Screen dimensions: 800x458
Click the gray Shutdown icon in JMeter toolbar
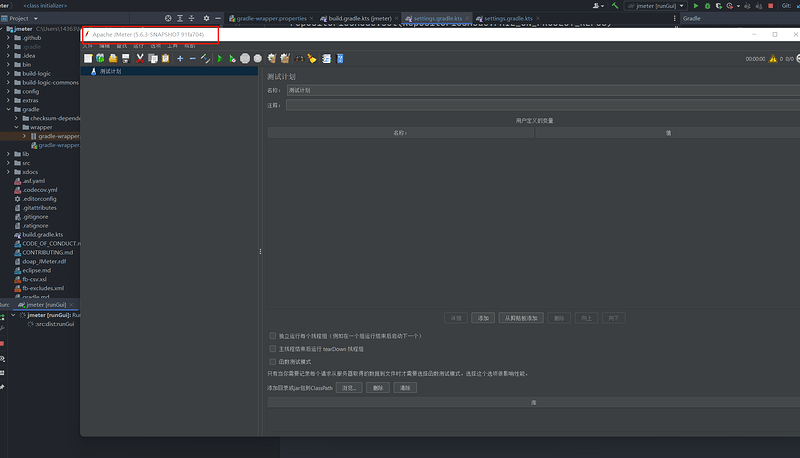coord(258,59)
